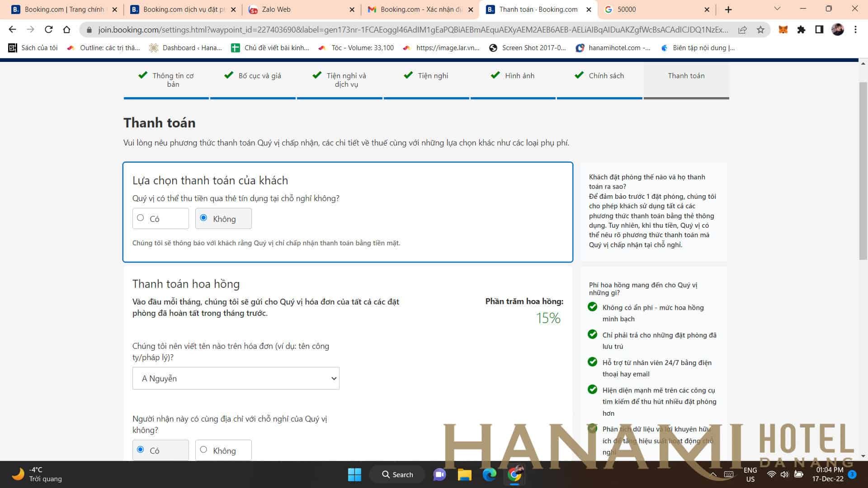Switch to the Zalo Web browser tab
Image resolution: width=868 pixels, height=488 pixels.
click(x=276, y=9)
